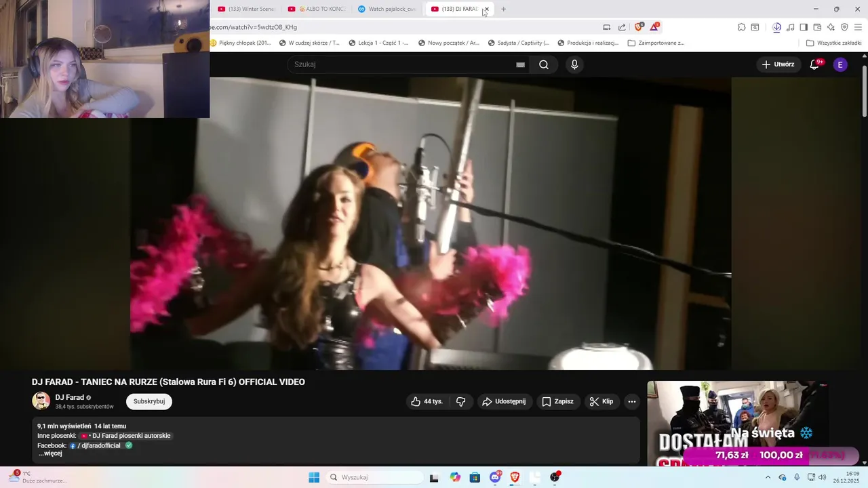This screenshot has height=488, width=868.
Task: Open the DJ Farad channel name link
Action: 70,397
